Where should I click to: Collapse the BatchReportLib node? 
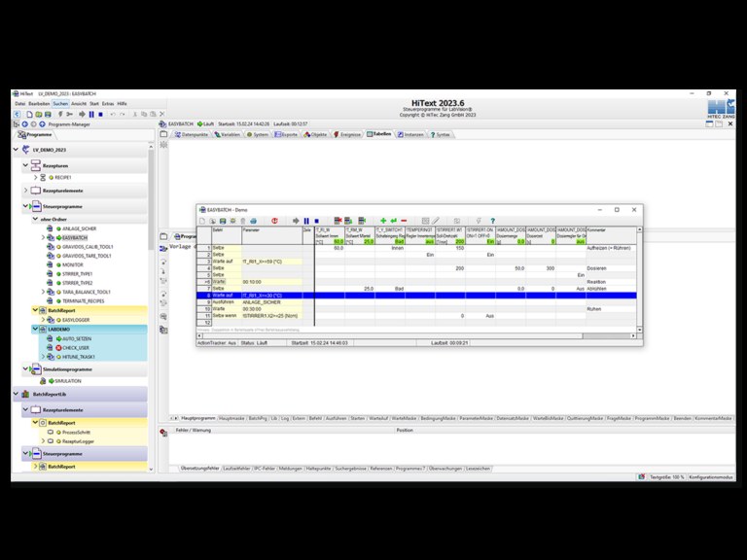(x=16, y=395)
